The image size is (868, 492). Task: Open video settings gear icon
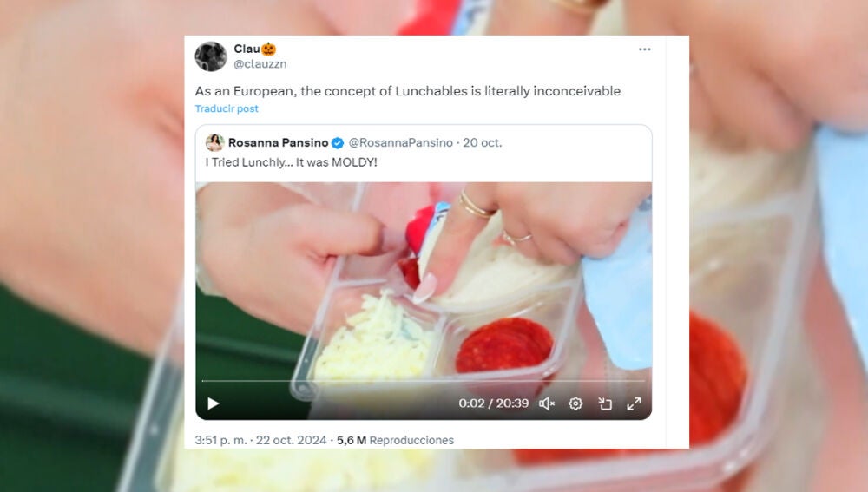click(x=575, y=403)
